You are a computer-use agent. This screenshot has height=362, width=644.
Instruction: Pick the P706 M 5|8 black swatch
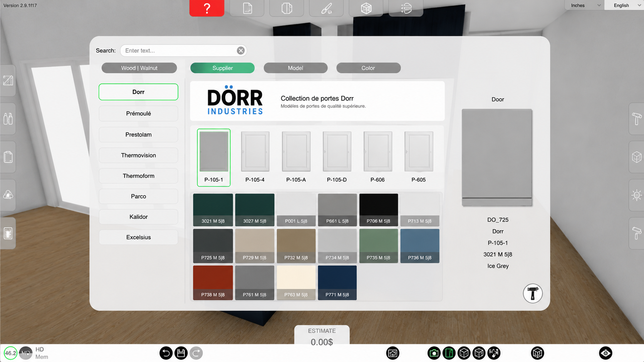click(379, 210)
